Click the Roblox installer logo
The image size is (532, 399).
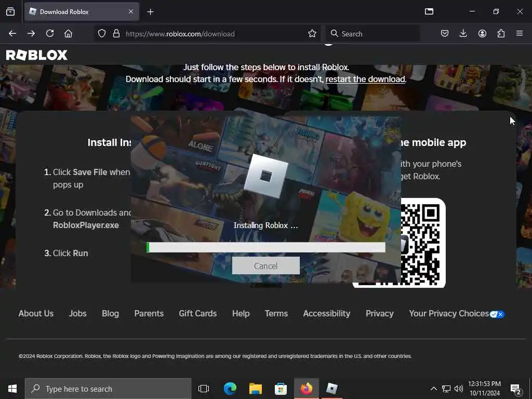(x=266, y=176)
